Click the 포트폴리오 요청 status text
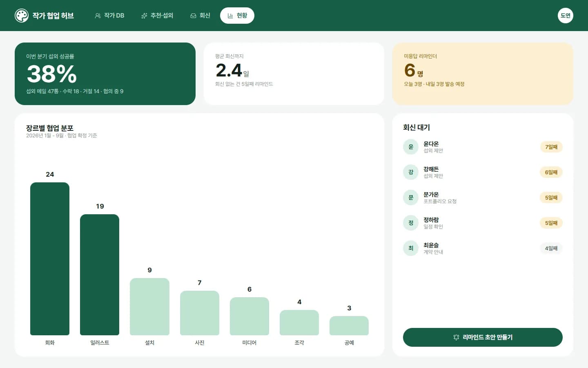This screenshot has width=588, height=368. pyautogui.click(x=440, y=201)
